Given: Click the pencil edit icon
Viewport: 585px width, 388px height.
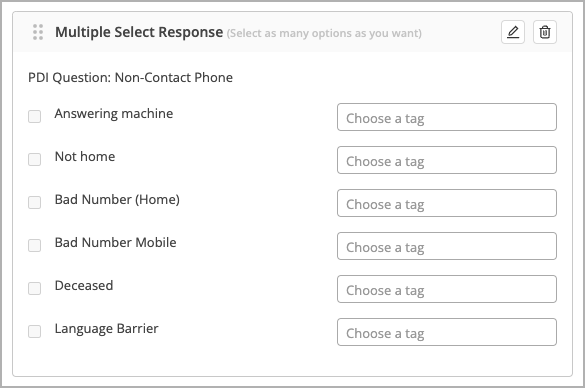Looking at the screenshot, I should [513, 32].
